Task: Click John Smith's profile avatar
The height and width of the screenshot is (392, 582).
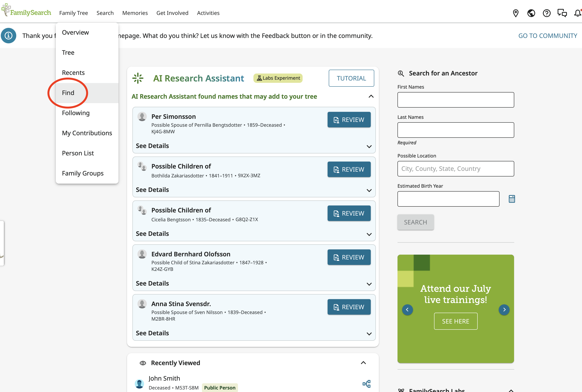Action: (x=139, y=384)
